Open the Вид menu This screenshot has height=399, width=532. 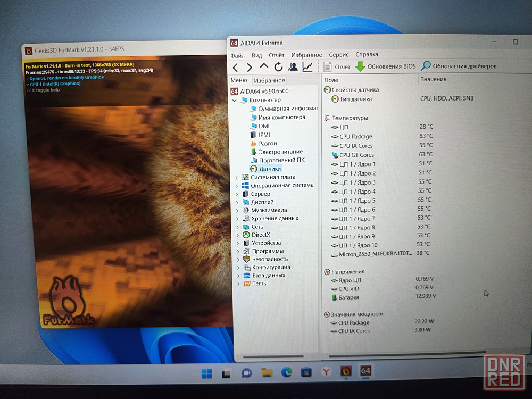coord(256,55)
